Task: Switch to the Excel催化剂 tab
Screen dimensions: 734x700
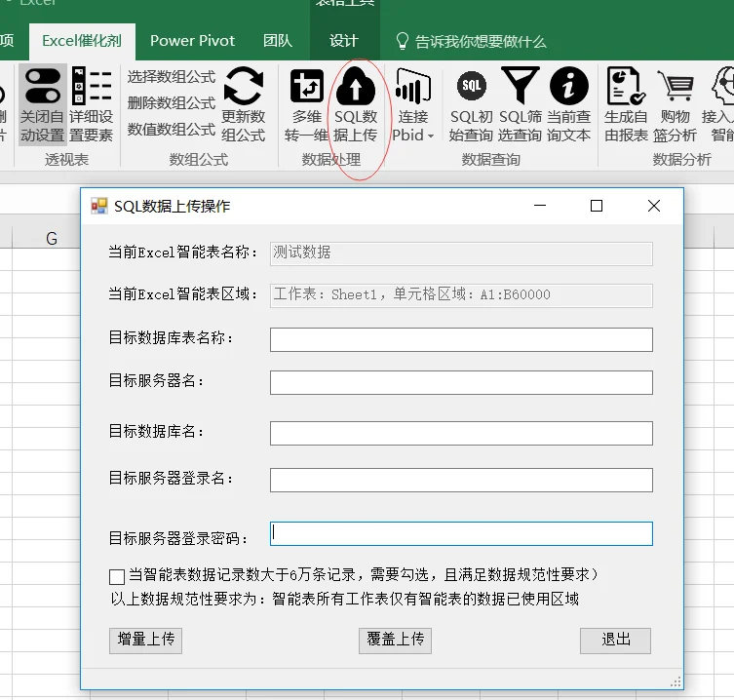Action: 82,41
